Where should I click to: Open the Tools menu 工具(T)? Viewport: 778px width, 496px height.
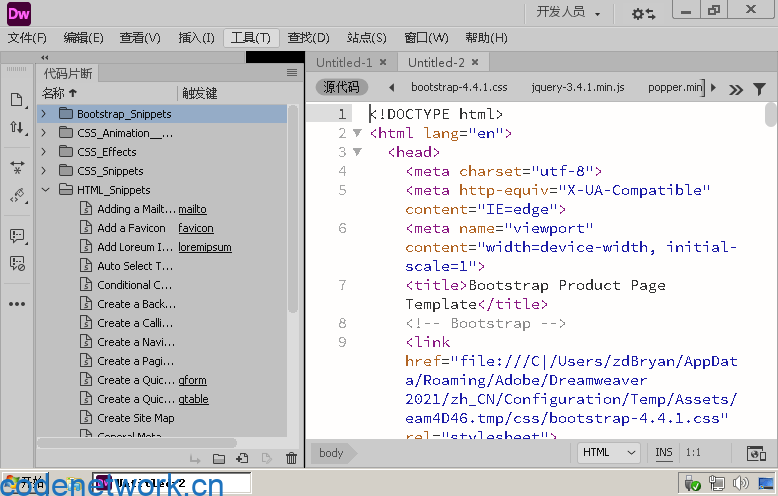coord(251,38)
